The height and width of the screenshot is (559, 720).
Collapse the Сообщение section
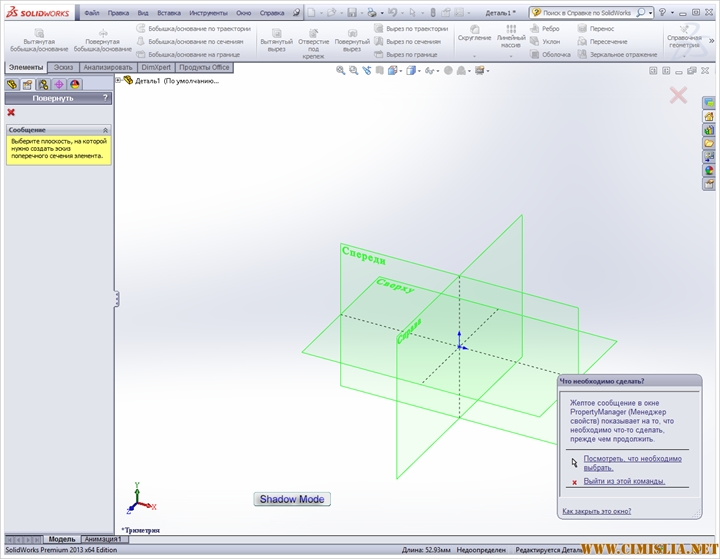106,130
